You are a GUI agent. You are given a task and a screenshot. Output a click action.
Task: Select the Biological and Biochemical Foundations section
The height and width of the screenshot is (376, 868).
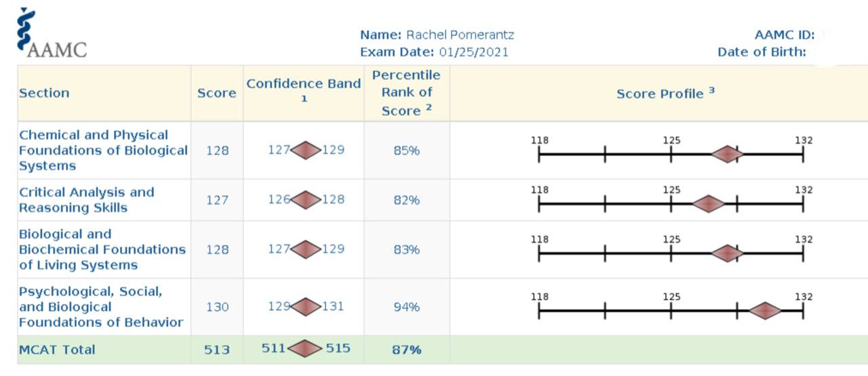coord(102,249)
